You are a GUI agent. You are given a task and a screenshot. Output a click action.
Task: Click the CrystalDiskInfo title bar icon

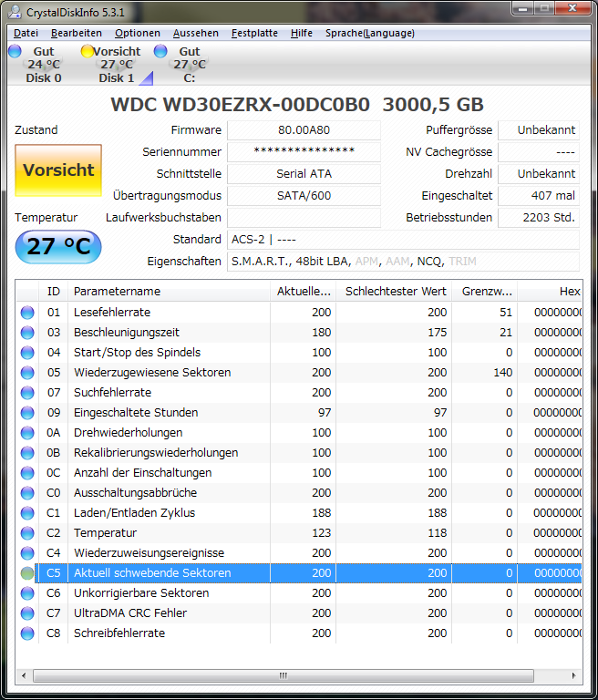tap(15, 12)
